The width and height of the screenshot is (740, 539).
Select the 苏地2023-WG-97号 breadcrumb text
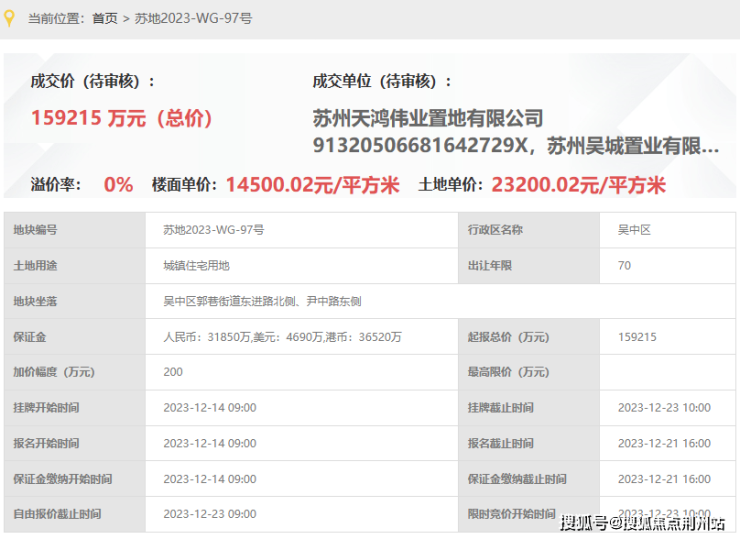193,18
